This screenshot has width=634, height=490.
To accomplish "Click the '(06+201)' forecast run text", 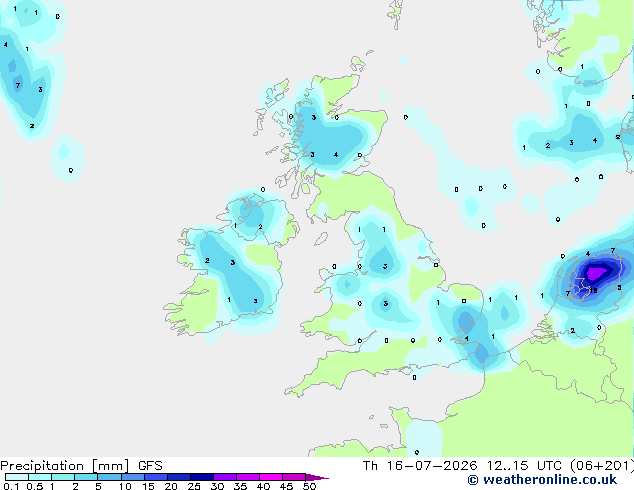I will point(602,466).
